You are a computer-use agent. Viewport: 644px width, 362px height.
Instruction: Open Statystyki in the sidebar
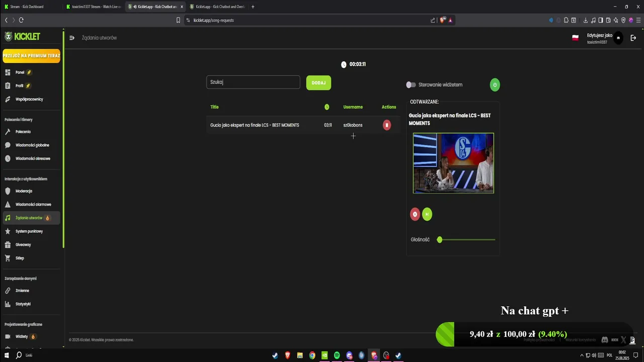pyautogui.click(x=30, y=304)
